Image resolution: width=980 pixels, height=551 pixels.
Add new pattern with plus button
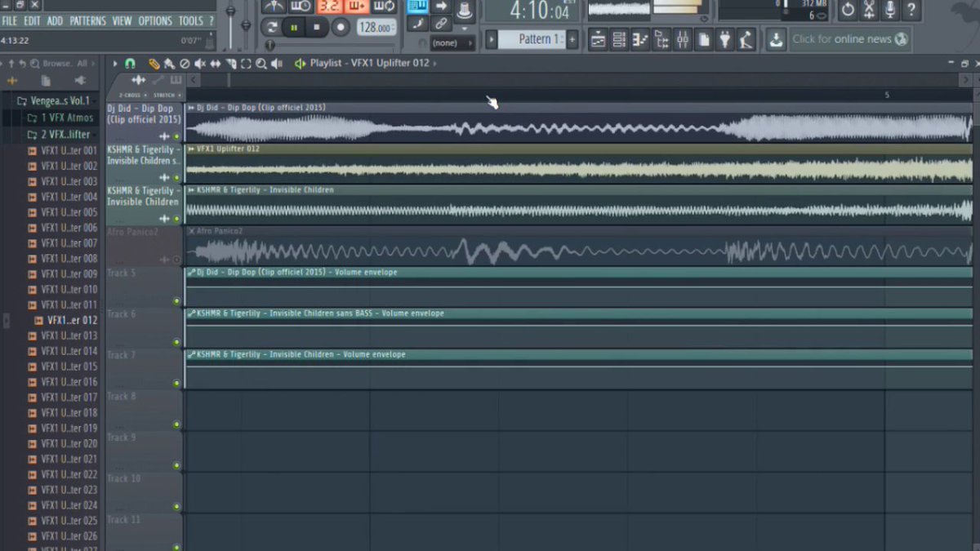[572, 39]
